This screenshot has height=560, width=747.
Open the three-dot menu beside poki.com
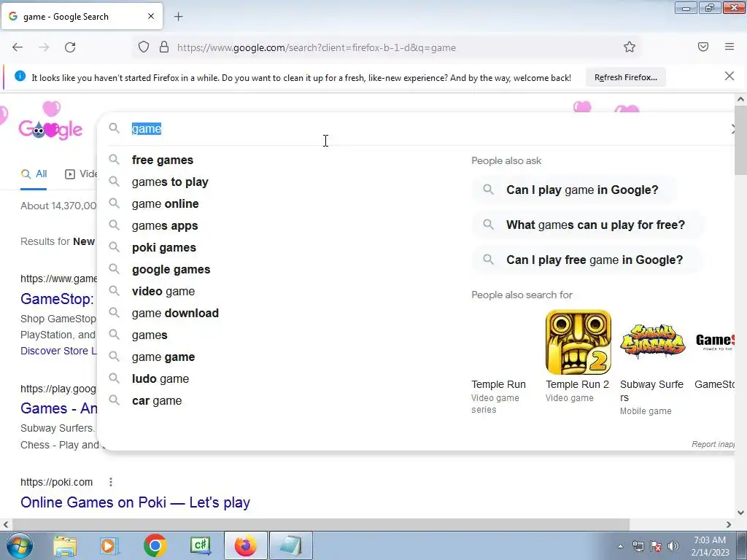click(111, 482)
